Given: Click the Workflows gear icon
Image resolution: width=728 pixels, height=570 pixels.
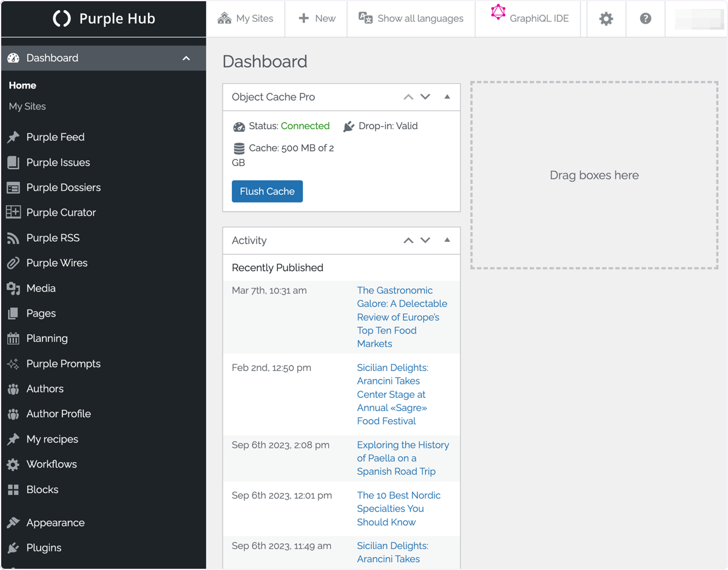Looking at the screenshot, I should (x=13, y=464).
